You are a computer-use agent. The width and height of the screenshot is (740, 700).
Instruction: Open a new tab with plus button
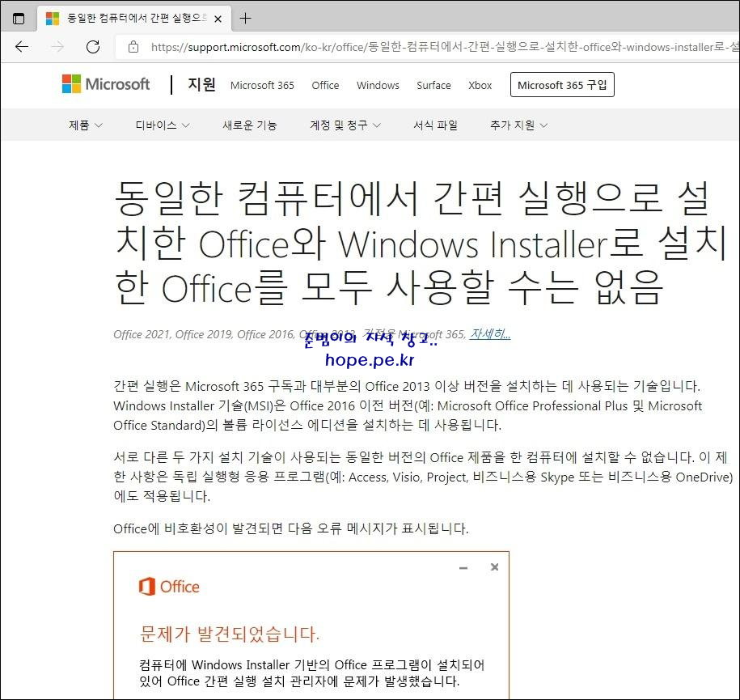(x=245, y=19)
